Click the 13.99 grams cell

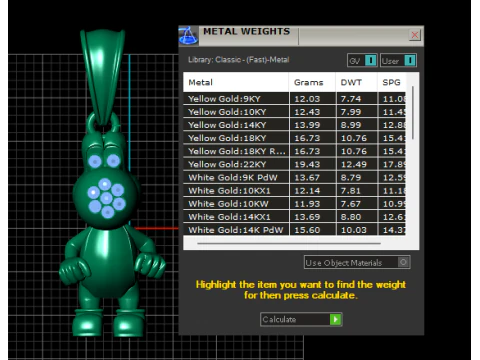313,125
